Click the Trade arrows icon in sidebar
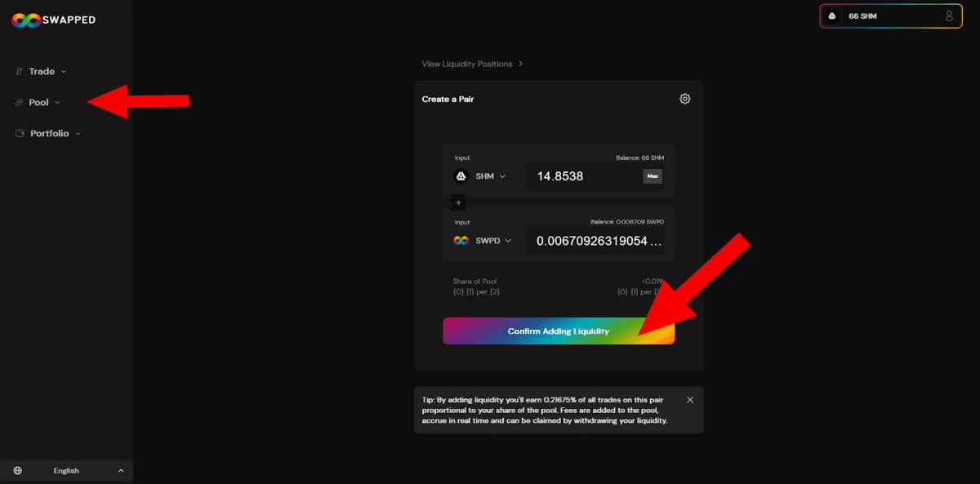980x484 pixels. click(18, 71)
